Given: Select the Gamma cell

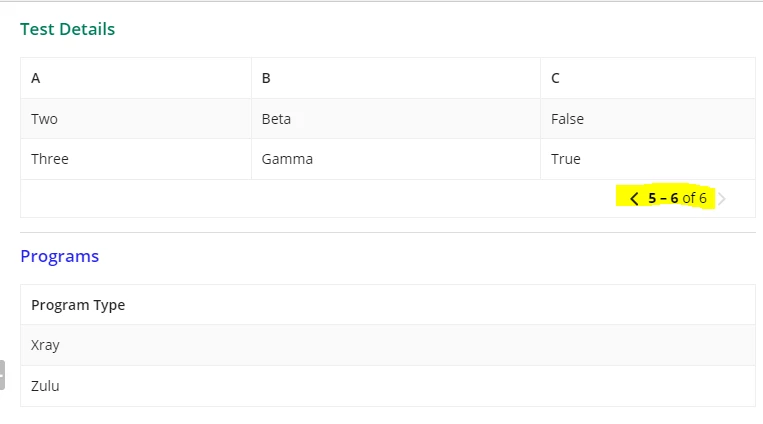Looking at the screenshot, I should (x=396, y=159).
